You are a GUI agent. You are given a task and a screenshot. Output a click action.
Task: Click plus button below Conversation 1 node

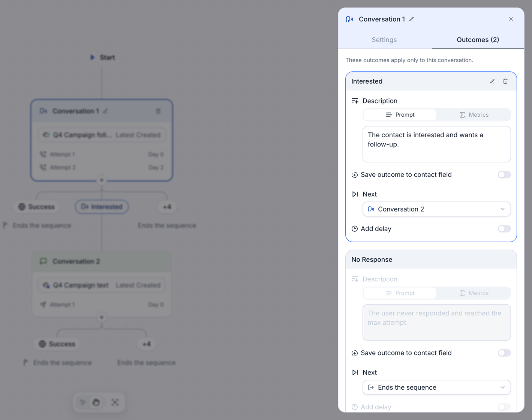click(102, 180)
